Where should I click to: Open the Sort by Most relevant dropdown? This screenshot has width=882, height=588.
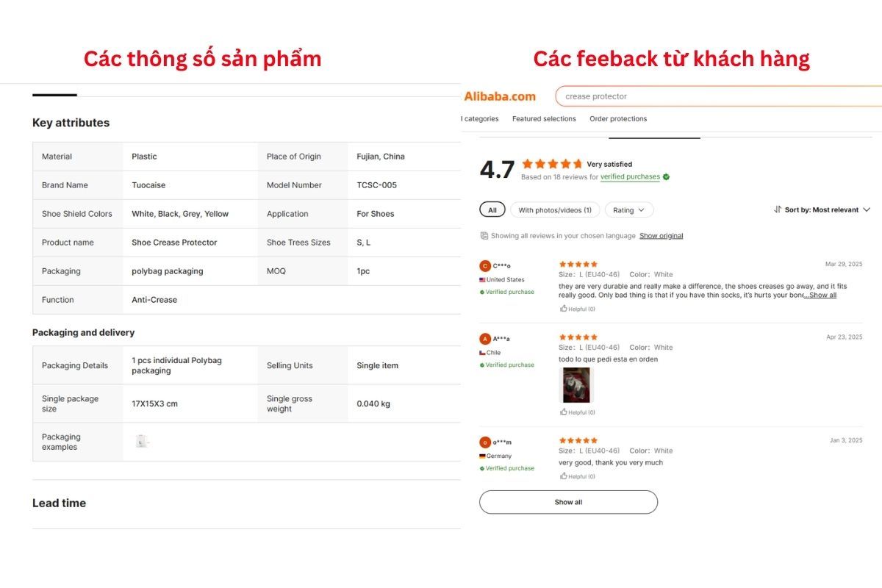[823, 209]
